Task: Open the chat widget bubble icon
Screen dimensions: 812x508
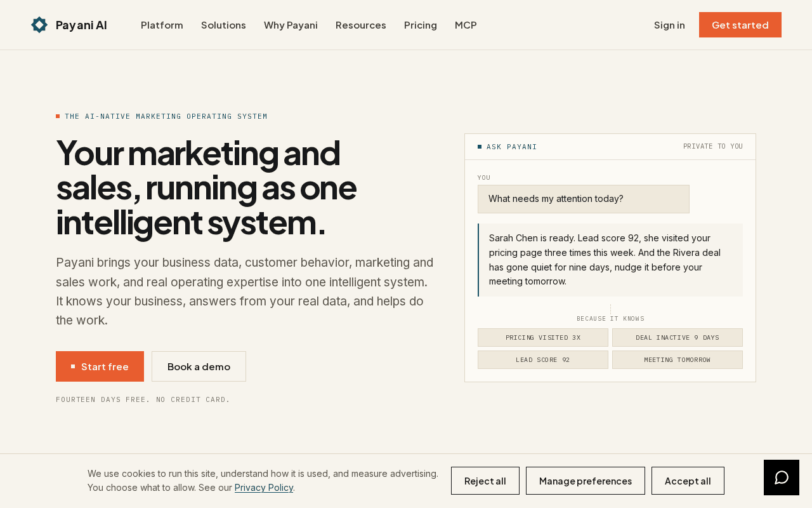Action: click(782, 478)
